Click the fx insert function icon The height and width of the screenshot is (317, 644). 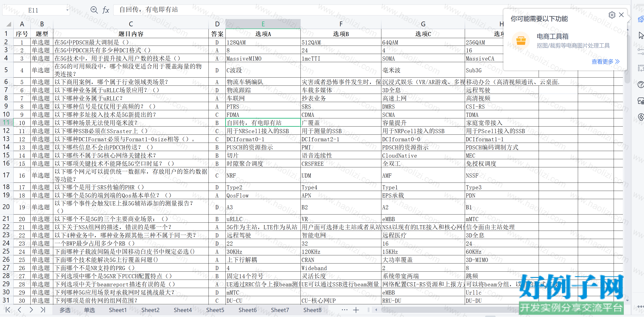point(106,10)
